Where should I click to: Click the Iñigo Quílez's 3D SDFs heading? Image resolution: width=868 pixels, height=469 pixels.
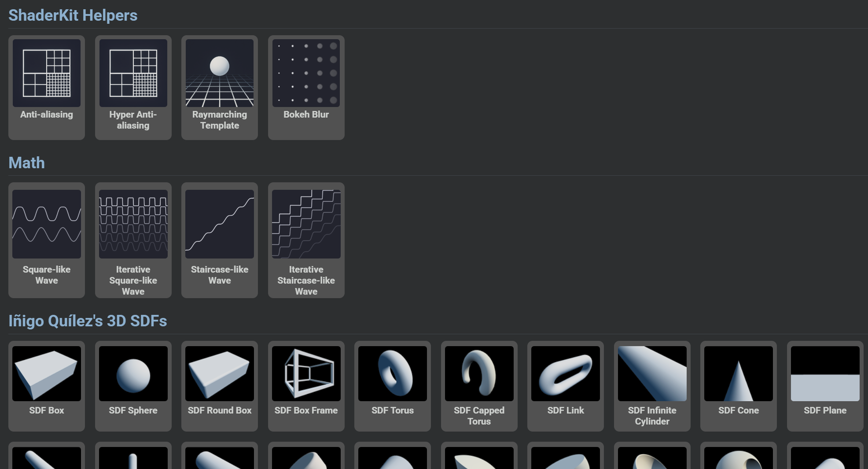click(88, 321)
